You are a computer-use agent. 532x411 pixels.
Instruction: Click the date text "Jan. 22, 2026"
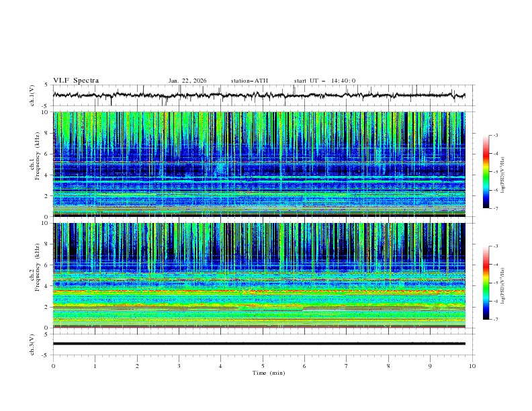tap(187, 81)
